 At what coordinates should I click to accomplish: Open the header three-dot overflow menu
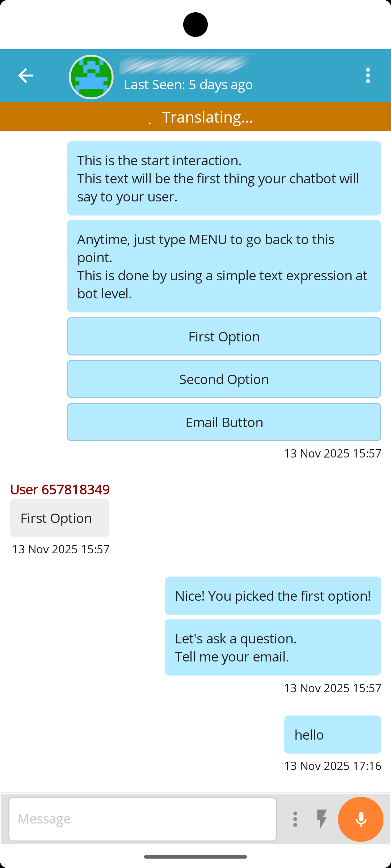pyautogui.click(x=368, y=76)
